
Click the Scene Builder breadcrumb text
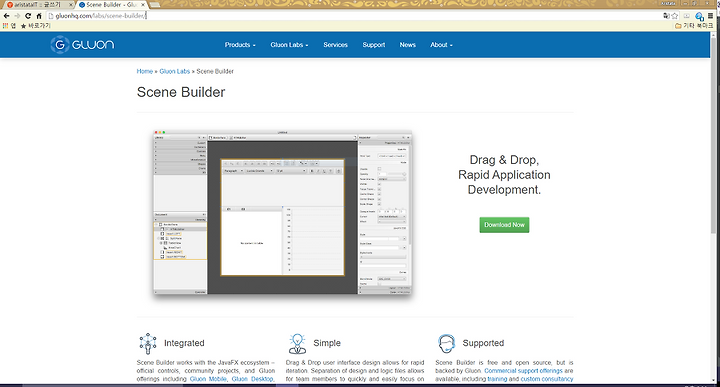215,71
